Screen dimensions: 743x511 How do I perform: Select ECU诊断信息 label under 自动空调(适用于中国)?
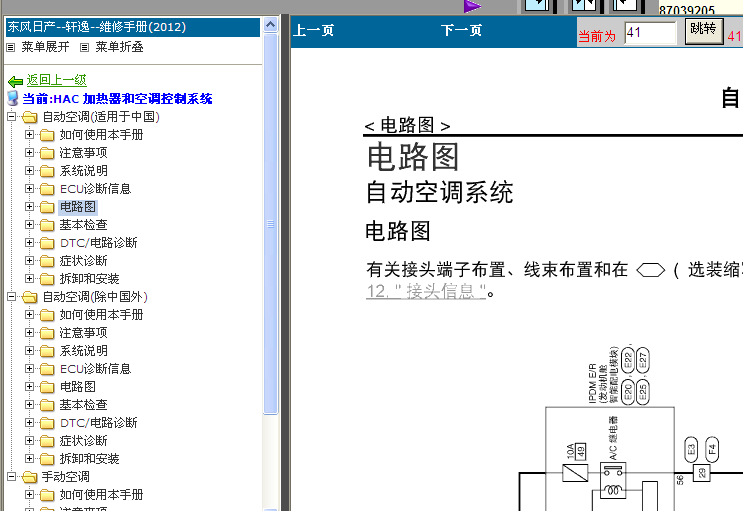pos(95,189)
